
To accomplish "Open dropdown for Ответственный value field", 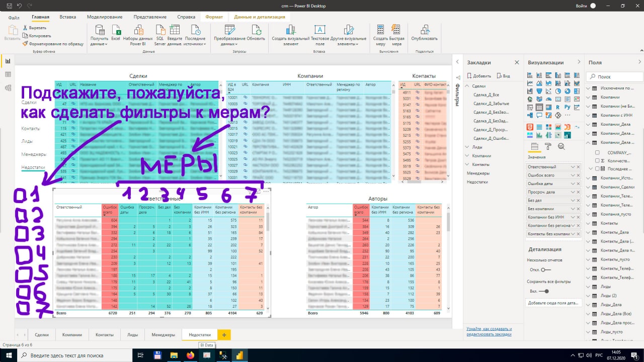I will point(573,167).
